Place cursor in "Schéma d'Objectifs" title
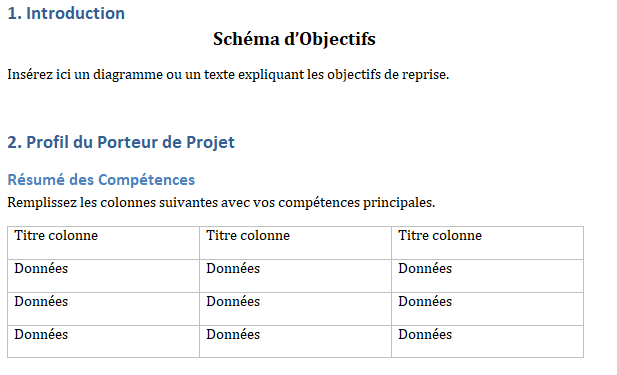The width and height of the screenshot is (617, 375). 294,39
